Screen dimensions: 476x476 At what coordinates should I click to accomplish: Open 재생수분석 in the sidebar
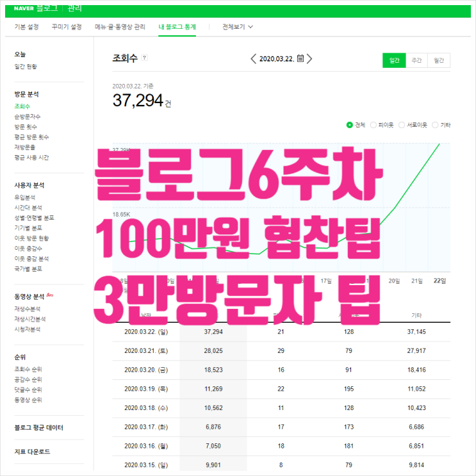[x=28, y=309]
